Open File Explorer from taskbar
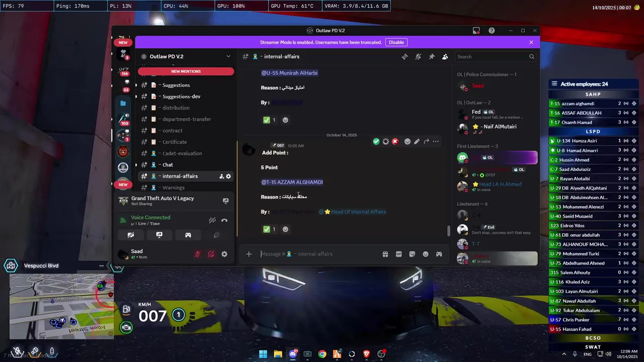This screenshot has height=362, width=644. point(278,354)
